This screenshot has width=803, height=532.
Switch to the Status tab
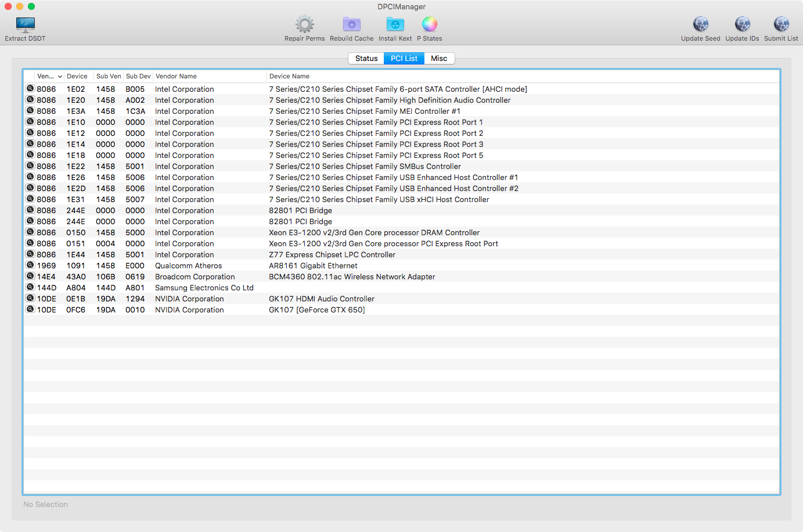(x=366, y=59)
